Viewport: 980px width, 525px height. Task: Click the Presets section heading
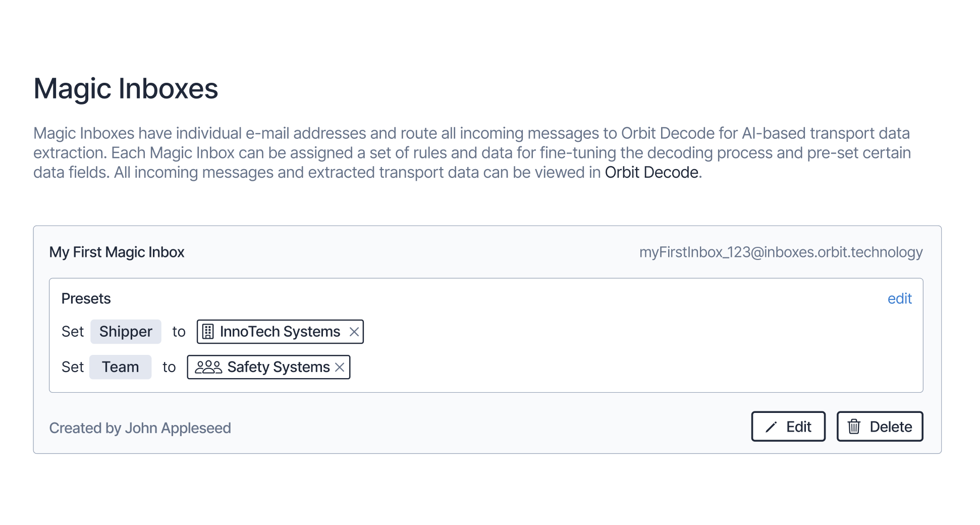(86, 299)
